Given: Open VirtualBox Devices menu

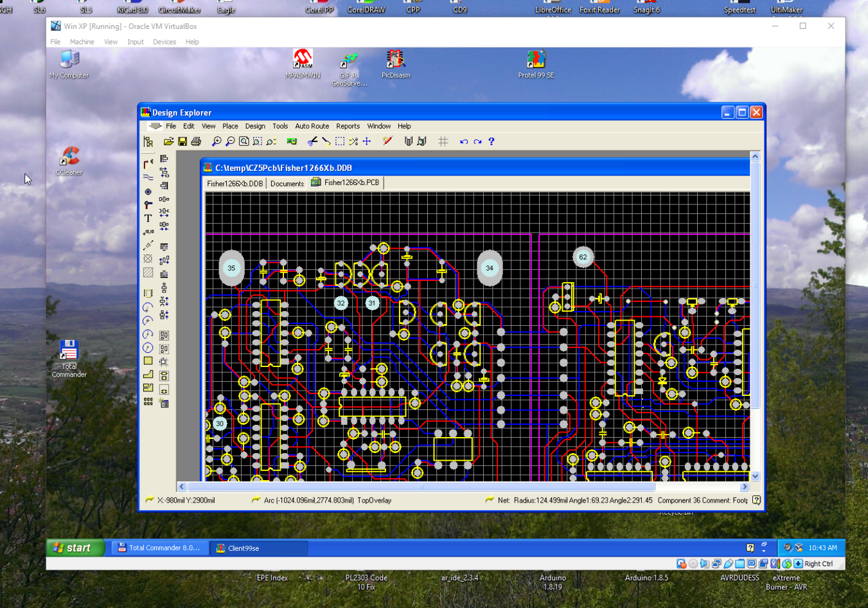Looking at the screenshot, I should coord(164,42).
